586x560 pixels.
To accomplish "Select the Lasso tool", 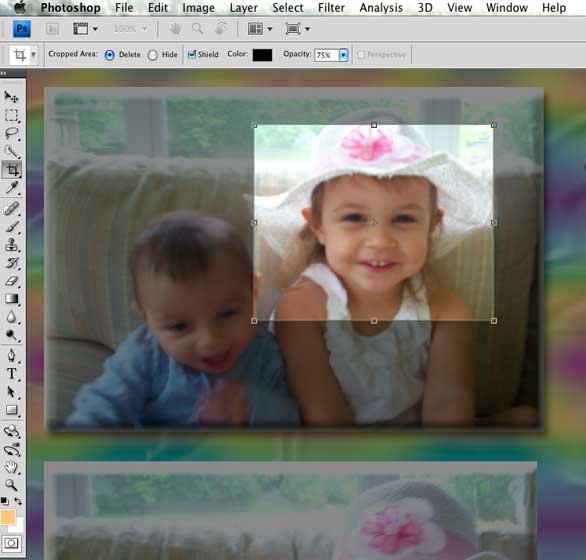I will coord(11,133).
